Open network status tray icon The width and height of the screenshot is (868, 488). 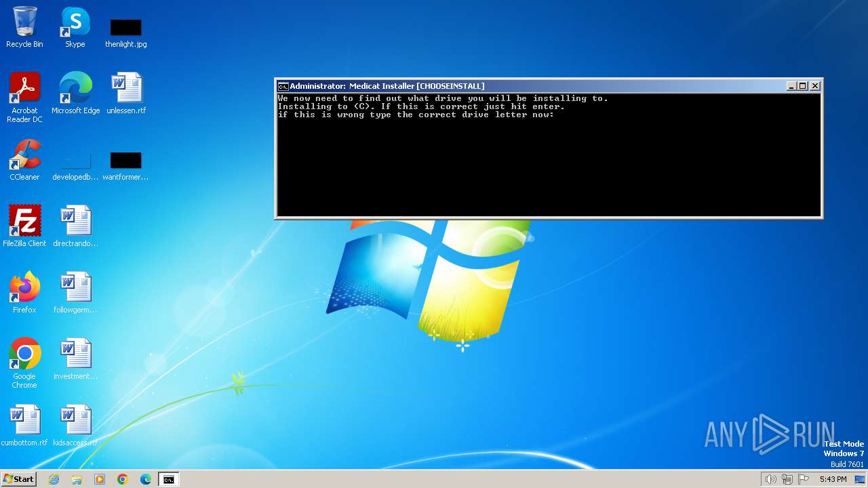tap(787, 479)
